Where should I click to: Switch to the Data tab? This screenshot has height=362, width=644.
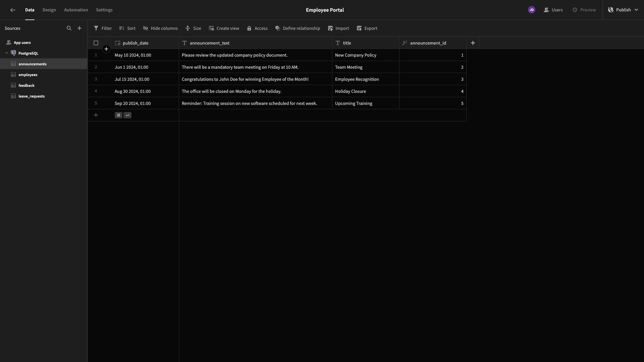(x=30, y=10)
